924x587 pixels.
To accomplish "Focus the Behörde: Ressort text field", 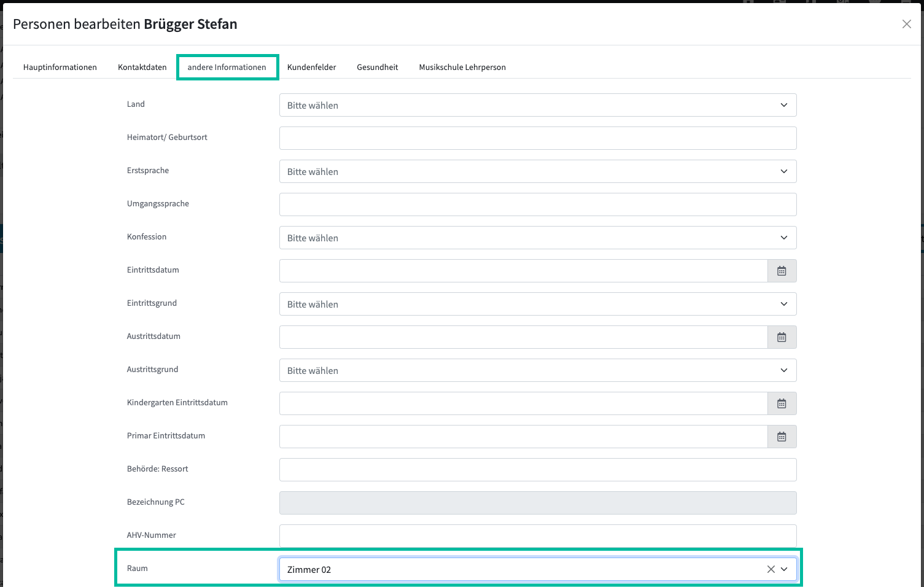I will click(x=538, y=470).
